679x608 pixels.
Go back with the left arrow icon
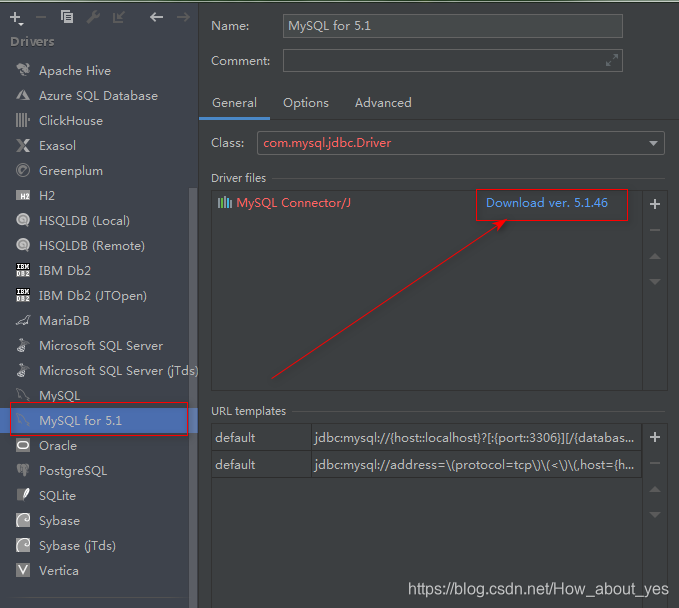[156, 17]
